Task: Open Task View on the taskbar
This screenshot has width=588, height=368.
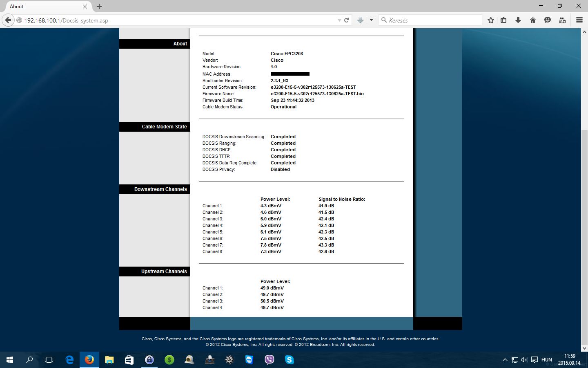Action: (x=49, y=360)
